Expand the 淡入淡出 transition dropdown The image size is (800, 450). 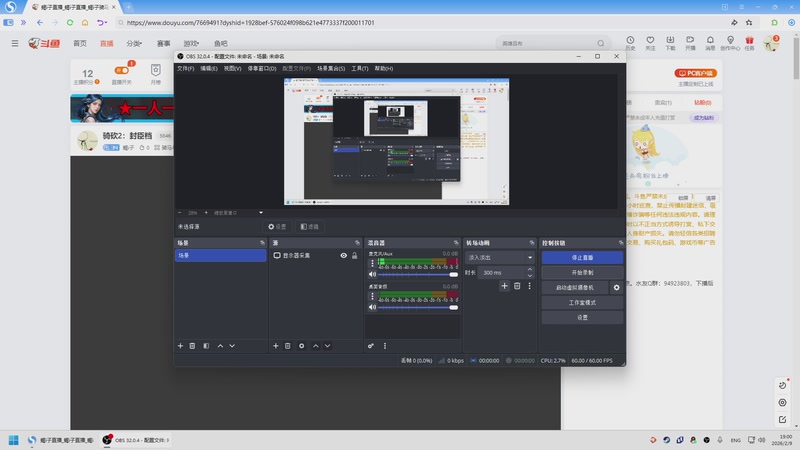[501, 257]
